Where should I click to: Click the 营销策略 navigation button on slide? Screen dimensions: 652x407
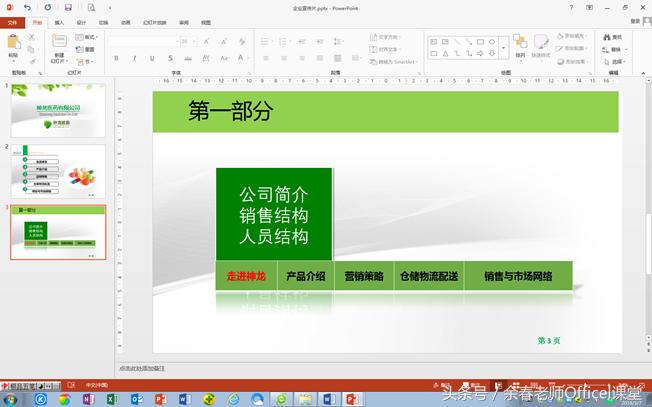click(x=364, y=276)
